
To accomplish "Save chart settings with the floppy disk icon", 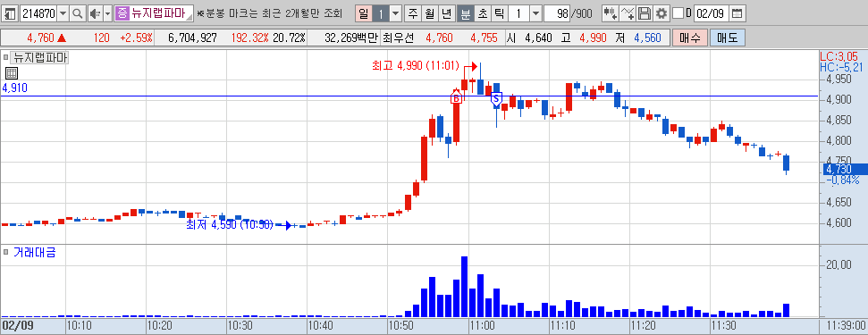I will (x=645, y=13).
